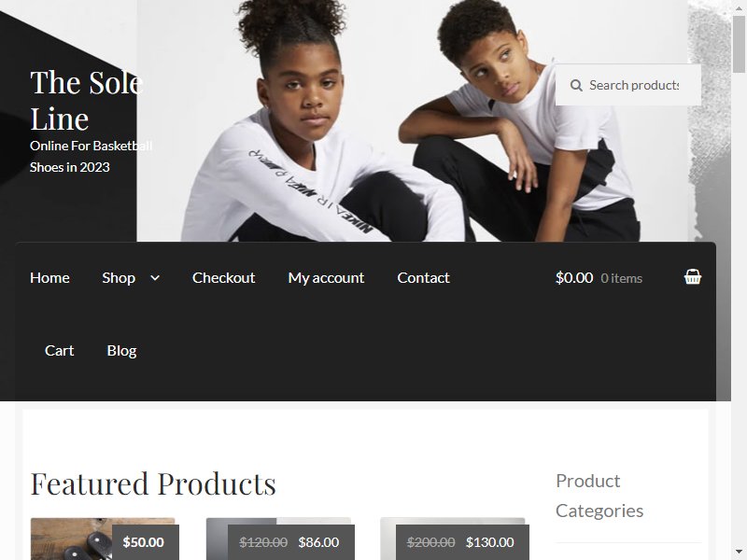747x560 pixels.
Task: View cart total $0.00 link
Action: coord(574,277)
